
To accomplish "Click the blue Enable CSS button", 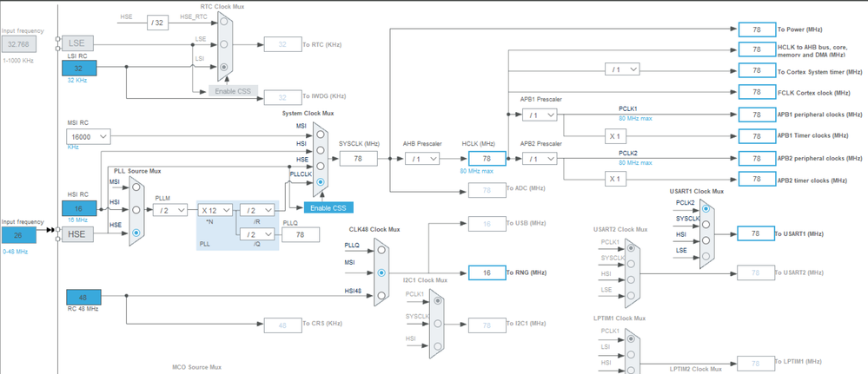I will tap(328, 208).
